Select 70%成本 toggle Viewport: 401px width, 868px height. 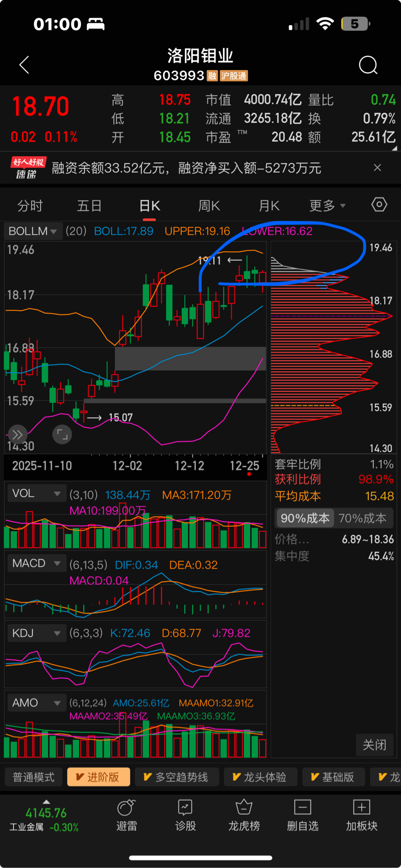362,518
